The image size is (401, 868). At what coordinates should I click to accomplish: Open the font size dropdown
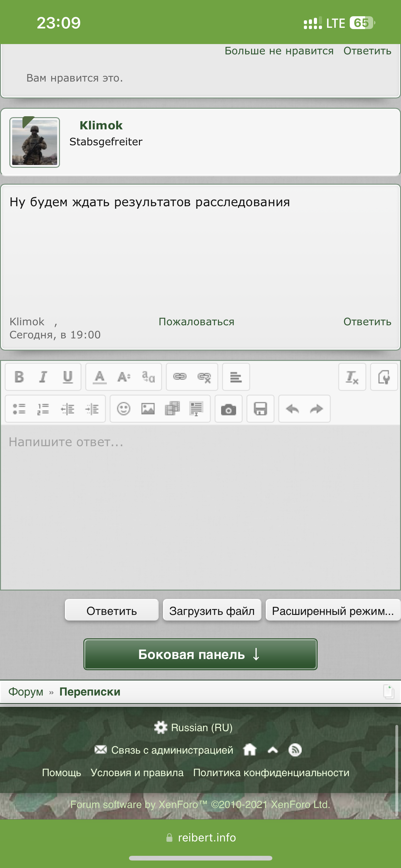124,377
